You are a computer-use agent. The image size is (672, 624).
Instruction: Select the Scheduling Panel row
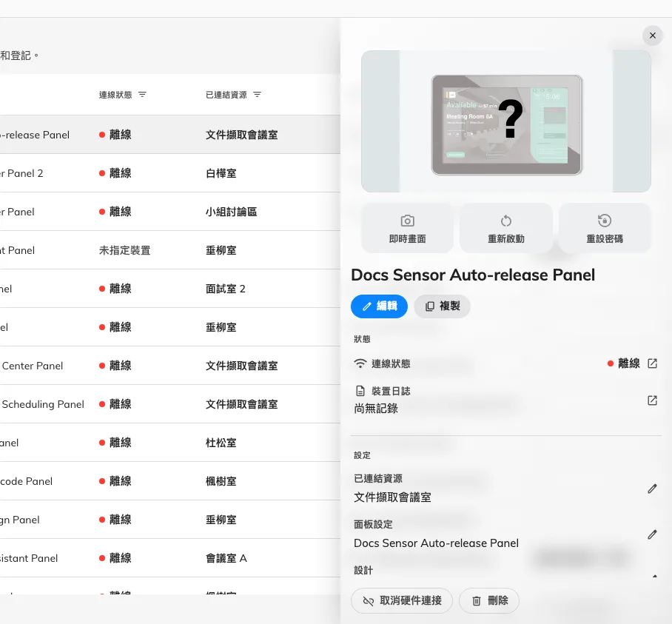[170, 404]
